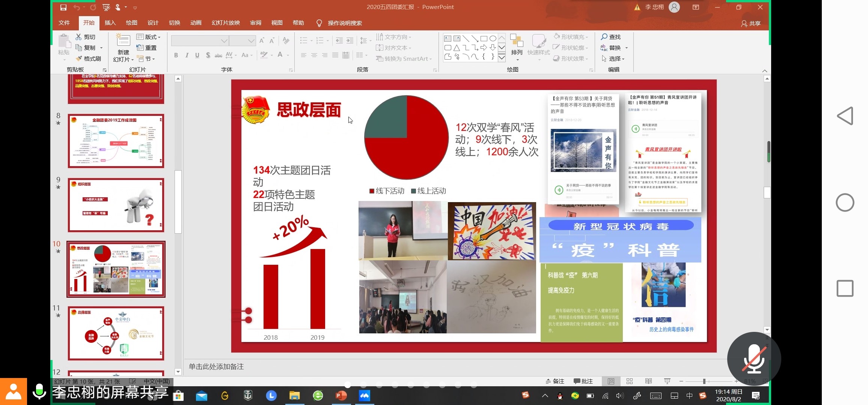Open reading view from status bar
This screenshot has width=868, height=405.
(x=648, y=381)
